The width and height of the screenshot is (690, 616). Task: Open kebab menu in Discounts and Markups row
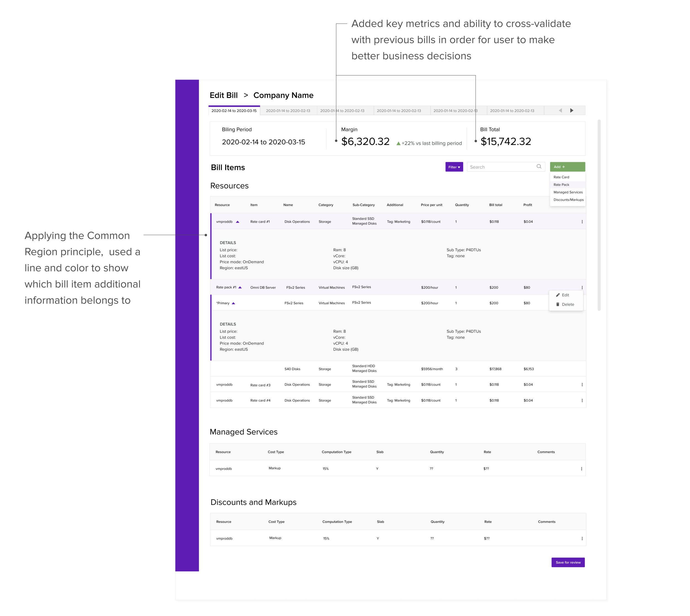point(582,538)
